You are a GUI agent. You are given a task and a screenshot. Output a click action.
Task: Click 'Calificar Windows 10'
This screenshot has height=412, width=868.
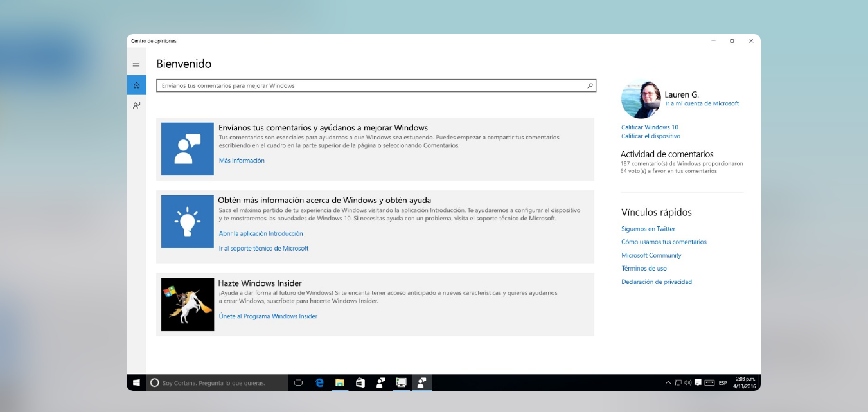click(648, 127)
